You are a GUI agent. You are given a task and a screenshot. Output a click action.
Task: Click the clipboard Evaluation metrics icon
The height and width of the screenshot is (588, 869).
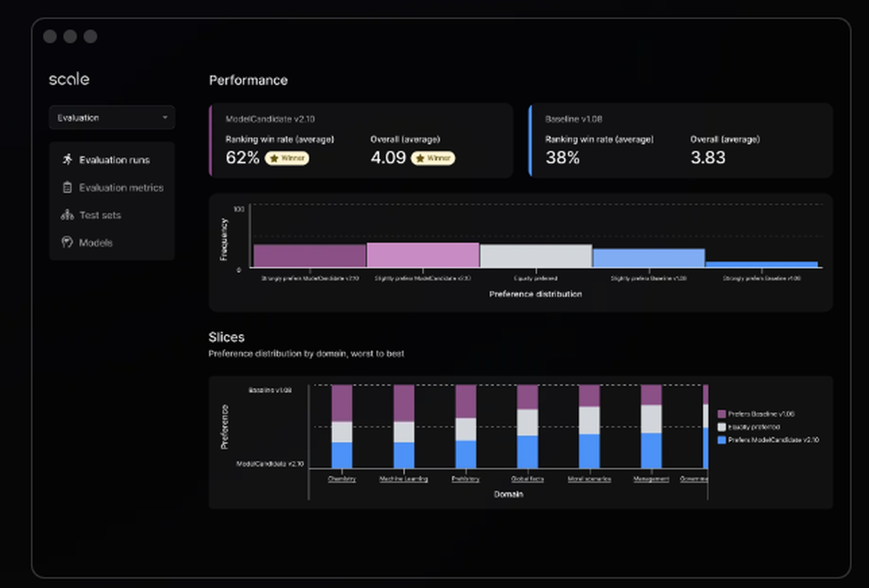click(67, 187)
